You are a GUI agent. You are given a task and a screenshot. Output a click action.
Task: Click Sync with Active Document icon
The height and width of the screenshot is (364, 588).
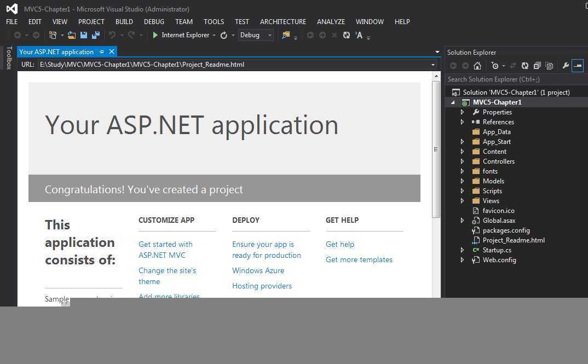click(x=513, y=66)
